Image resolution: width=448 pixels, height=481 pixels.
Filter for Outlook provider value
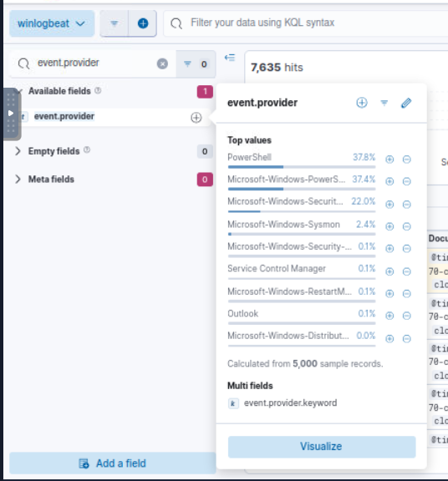tap(389, 316)
